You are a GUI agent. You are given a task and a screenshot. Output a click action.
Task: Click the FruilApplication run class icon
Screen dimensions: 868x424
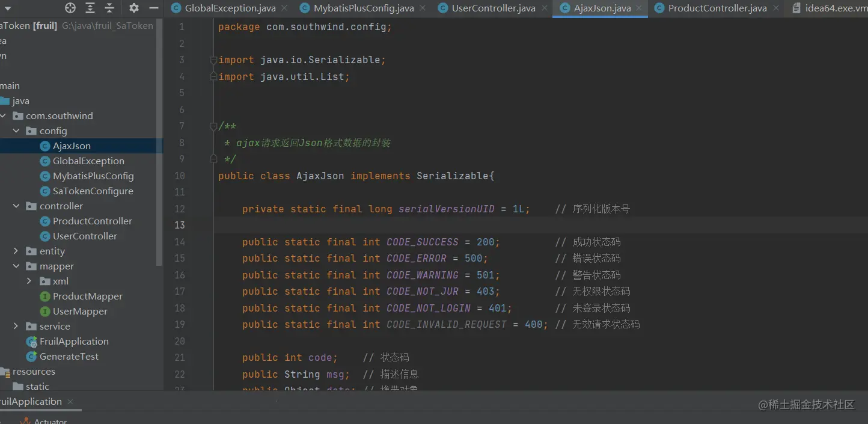coord(31,342)
